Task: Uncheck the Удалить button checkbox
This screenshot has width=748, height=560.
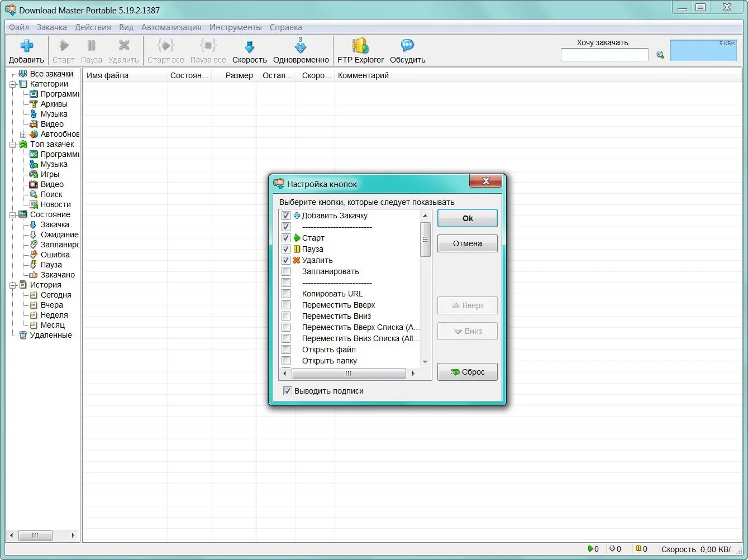Action: coord(286,260)
